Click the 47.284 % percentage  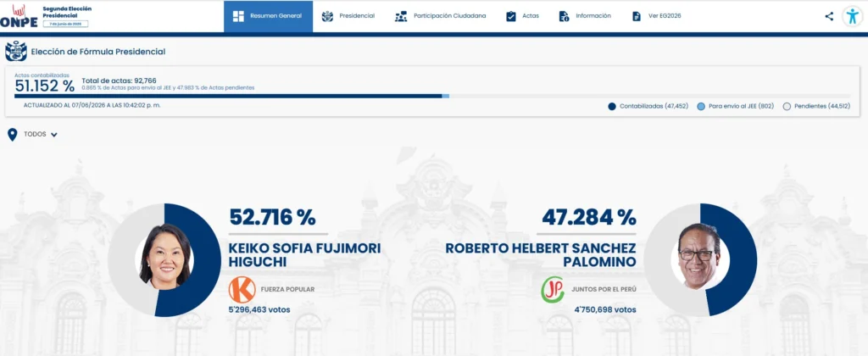tap(589, 218)
